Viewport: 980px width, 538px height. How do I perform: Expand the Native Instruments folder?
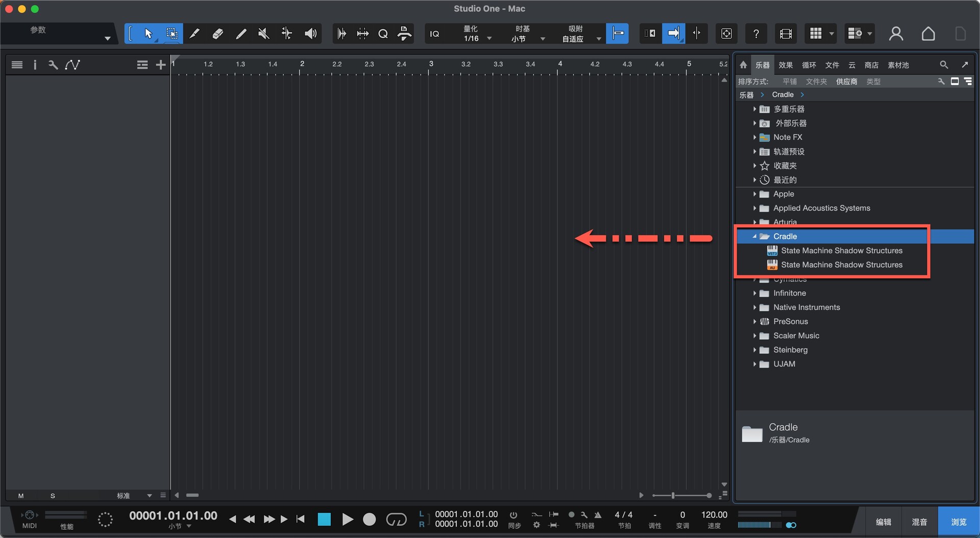click(x=754, y=307)
